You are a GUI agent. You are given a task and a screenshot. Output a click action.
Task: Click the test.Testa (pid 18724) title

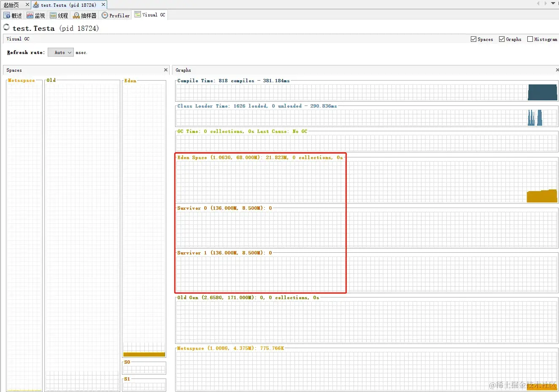coord(56,28)
